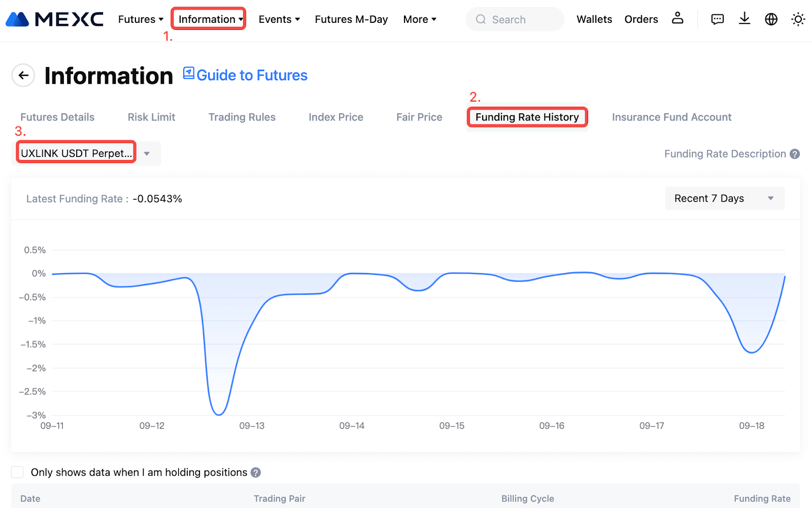Click the Funding Rate Description help icon
The height and width of the screenshot is (508, 812).
[795, 154]
